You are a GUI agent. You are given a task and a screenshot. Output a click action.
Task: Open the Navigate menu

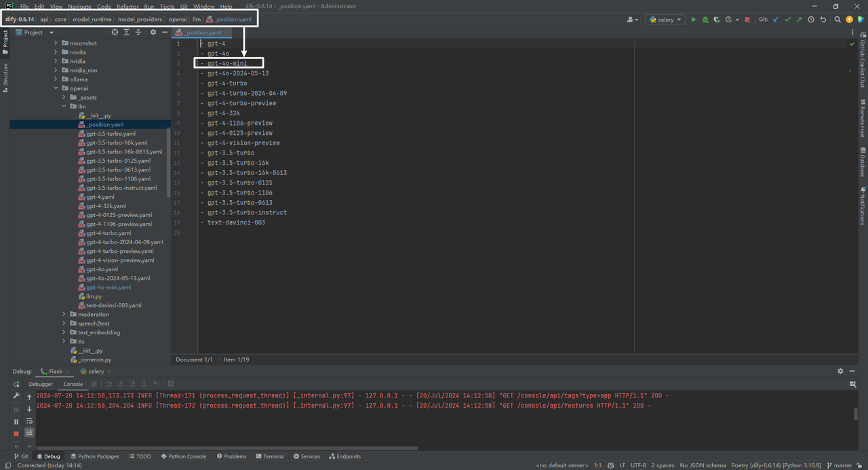pos(79,6)
